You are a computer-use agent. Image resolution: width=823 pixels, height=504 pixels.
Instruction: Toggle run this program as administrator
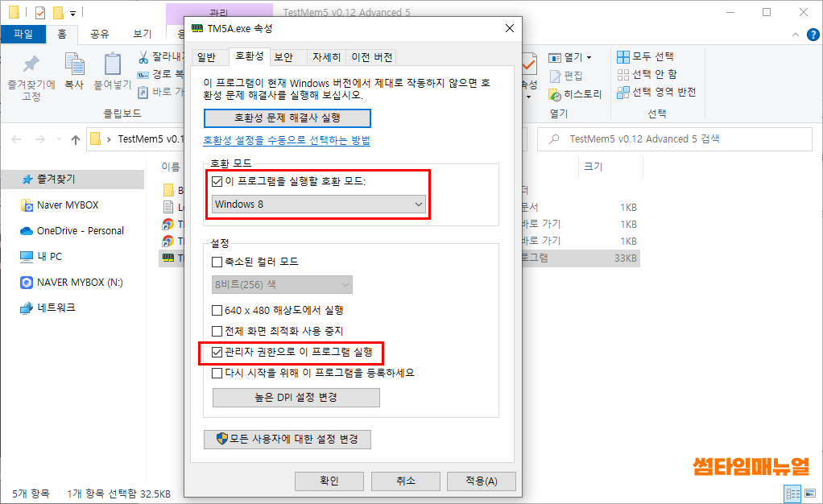pos(217,353)
